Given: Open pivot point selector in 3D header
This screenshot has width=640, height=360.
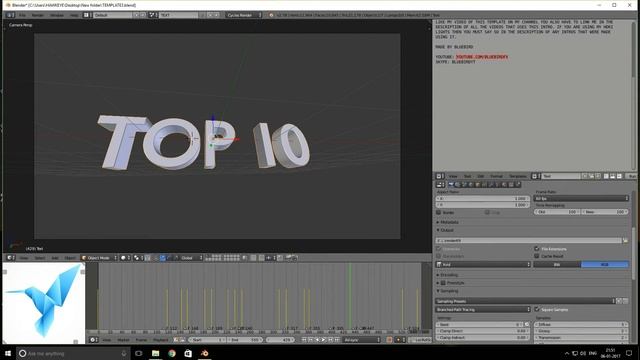Looking at the screenshot, I should click(x=138, y=258).
